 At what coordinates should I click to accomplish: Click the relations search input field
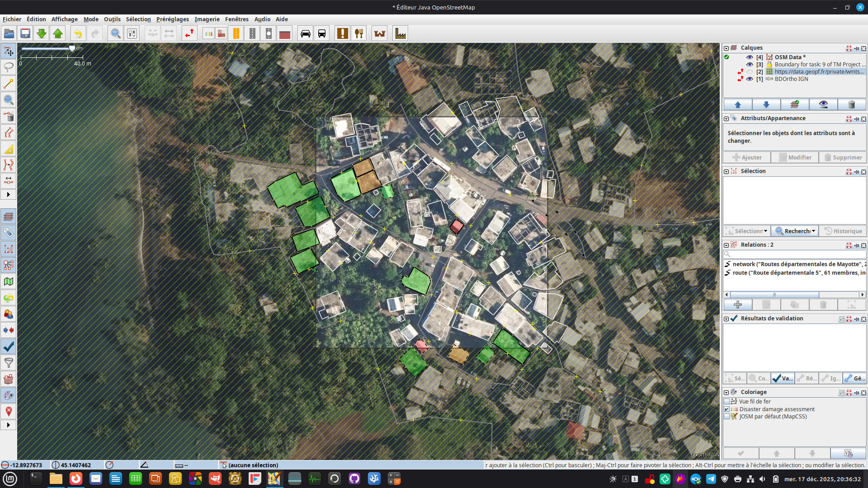796,254
